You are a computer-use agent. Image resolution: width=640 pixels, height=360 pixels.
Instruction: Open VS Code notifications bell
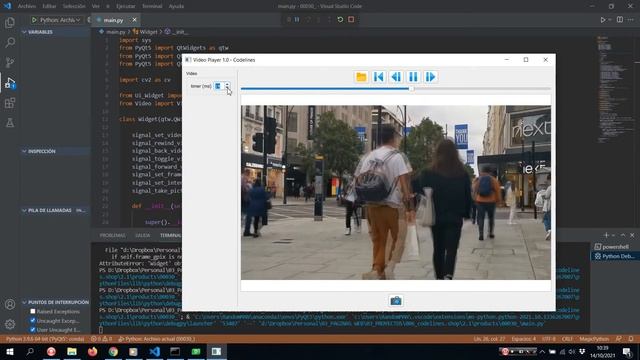[631, 339]
